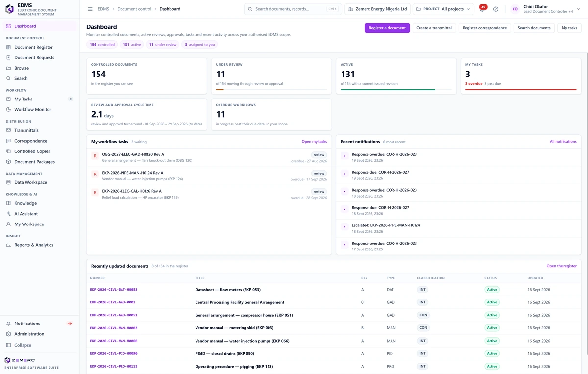Focus the Search documents, records input
Viewport: 588px width, 374px height.
[293, 9]
